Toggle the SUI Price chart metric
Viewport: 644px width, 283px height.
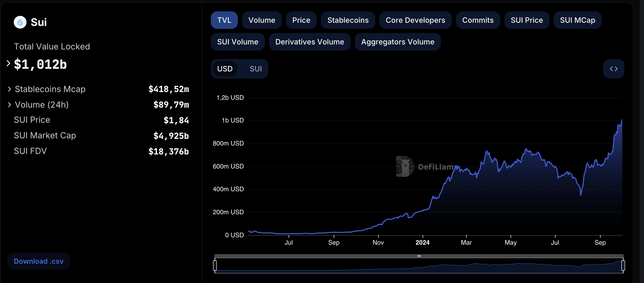click(527, 20)
